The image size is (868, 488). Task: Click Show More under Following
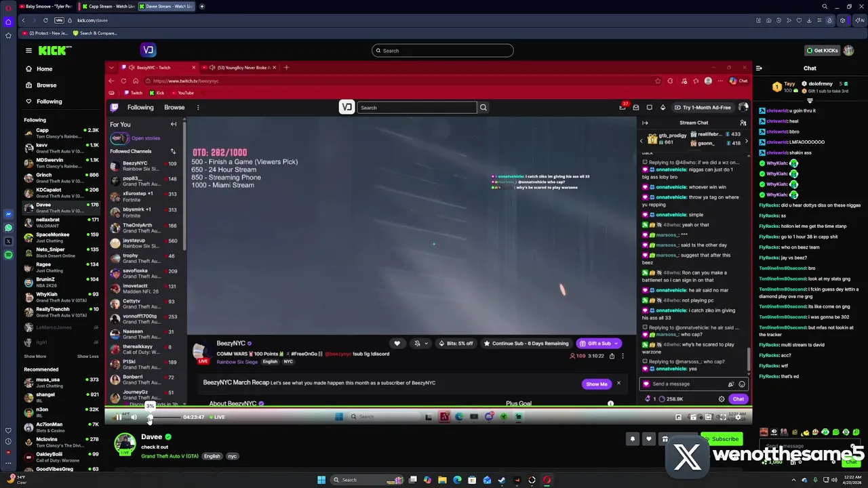click(35, 356)
